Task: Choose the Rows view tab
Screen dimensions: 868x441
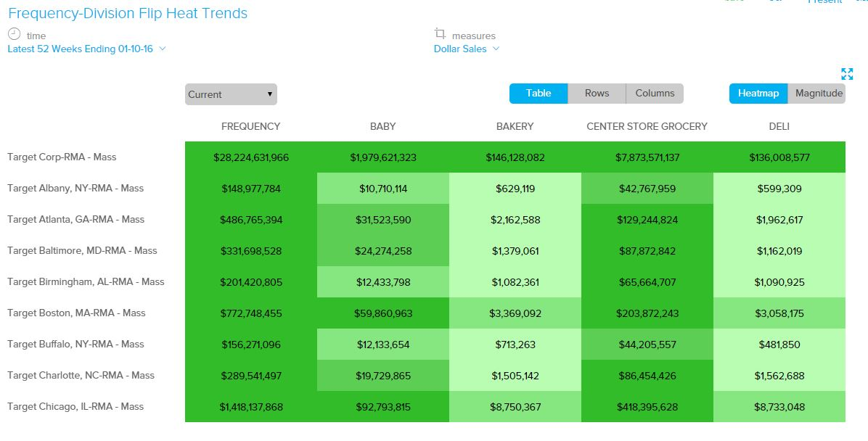Action: pos(597,94)
